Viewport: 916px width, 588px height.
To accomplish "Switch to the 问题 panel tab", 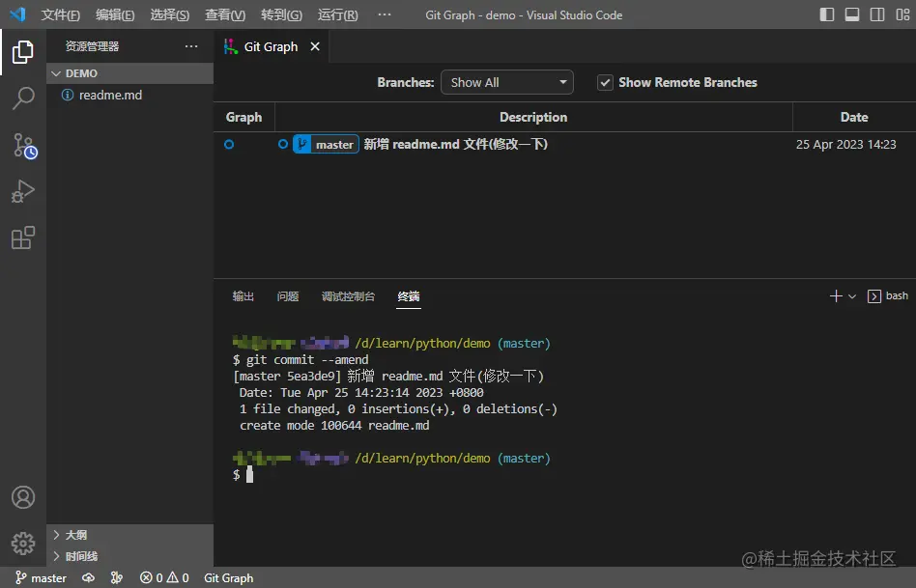I will point(287,296).
